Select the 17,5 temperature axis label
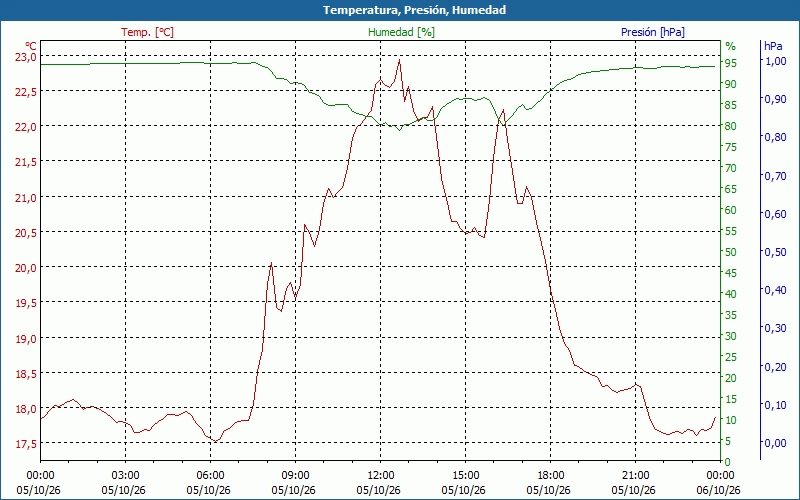Viewport: 800px width, 500px height. [25, 444]
